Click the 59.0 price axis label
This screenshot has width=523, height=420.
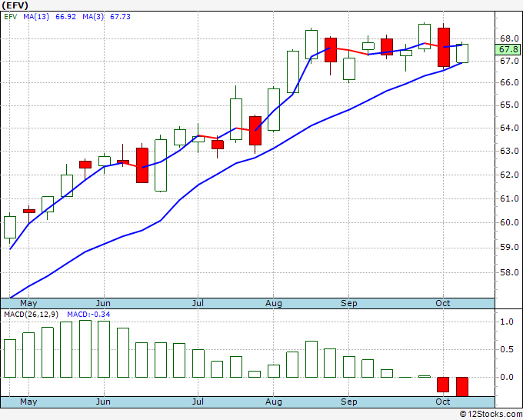[x=509, y=247]
